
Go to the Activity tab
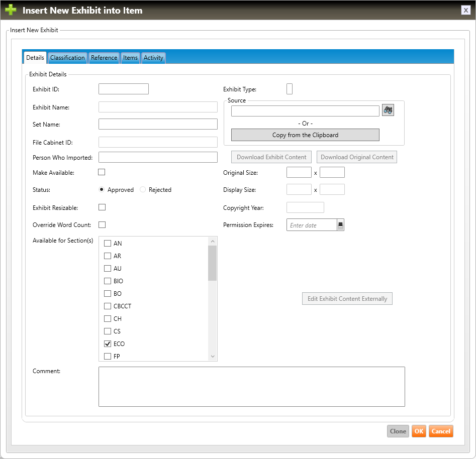[153, 58]
